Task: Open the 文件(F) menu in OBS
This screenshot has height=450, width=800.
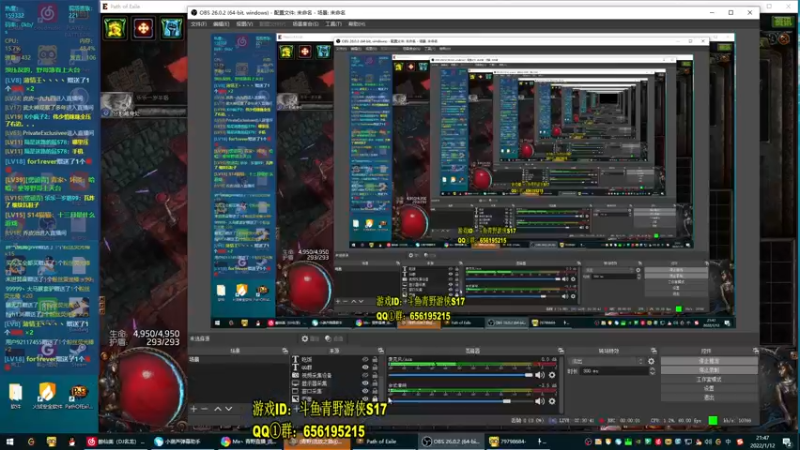Action: 198,24
